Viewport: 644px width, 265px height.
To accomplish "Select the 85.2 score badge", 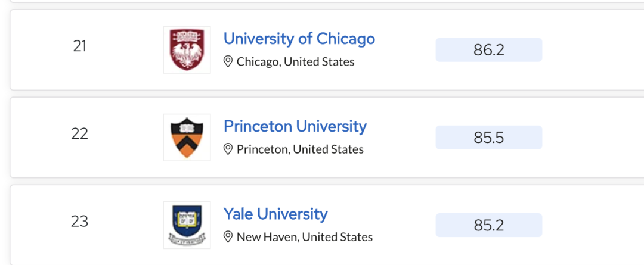I will pyautogui.click(x=489, y=225).
